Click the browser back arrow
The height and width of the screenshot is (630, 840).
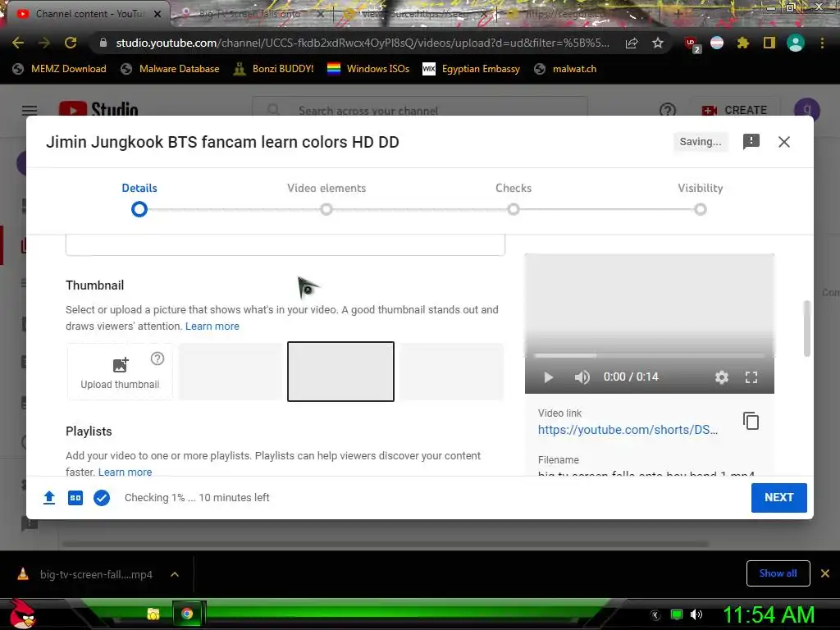[x=18, y=43]
